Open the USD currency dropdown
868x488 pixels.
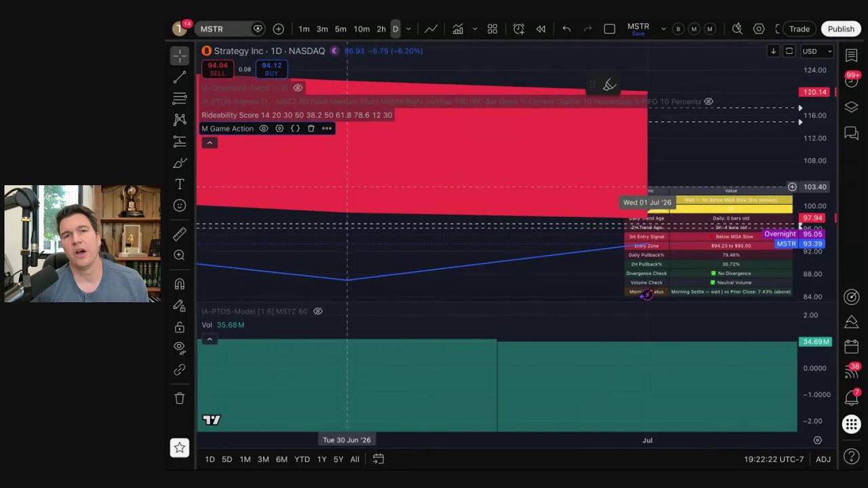(x=816, y=52)
